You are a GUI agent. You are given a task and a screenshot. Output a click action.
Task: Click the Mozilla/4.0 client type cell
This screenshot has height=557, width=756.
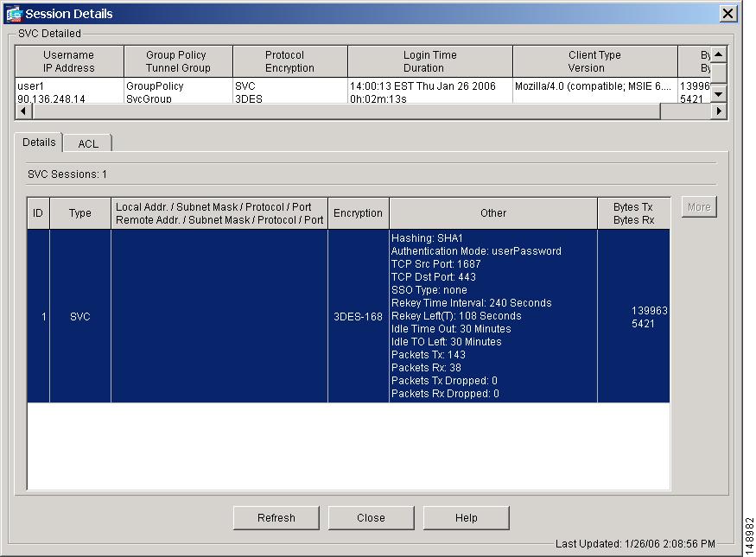coord(594,91)
